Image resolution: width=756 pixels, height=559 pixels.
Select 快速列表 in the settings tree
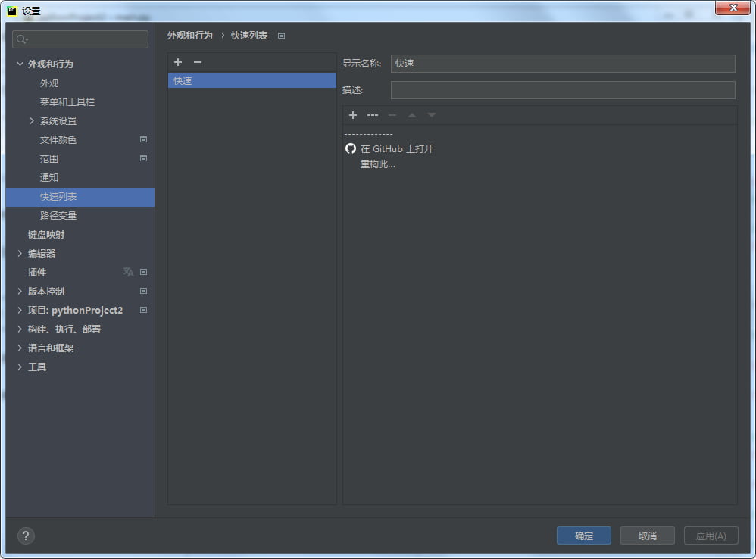80,197
